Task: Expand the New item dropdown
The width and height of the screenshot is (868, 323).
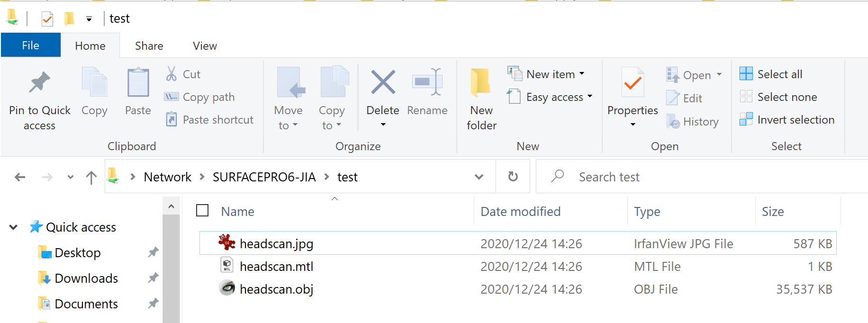Action: pyautogui.click(x=582, y=74)
